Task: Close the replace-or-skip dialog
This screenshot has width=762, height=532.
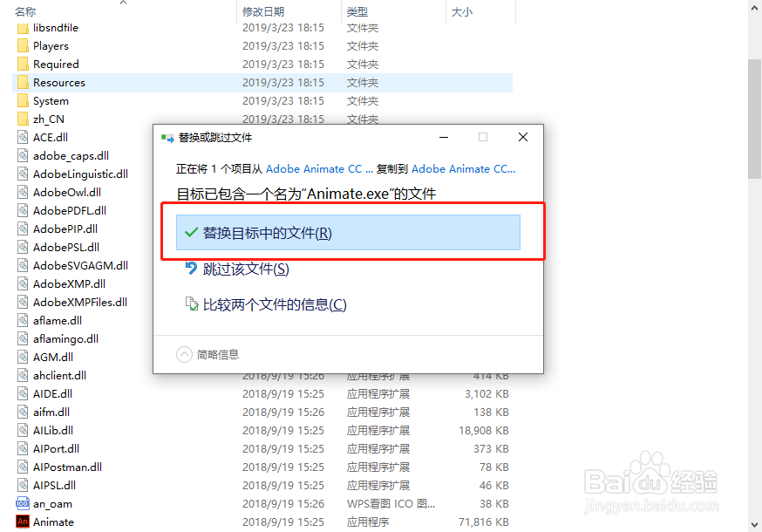Action: click(x=523, y=137)
